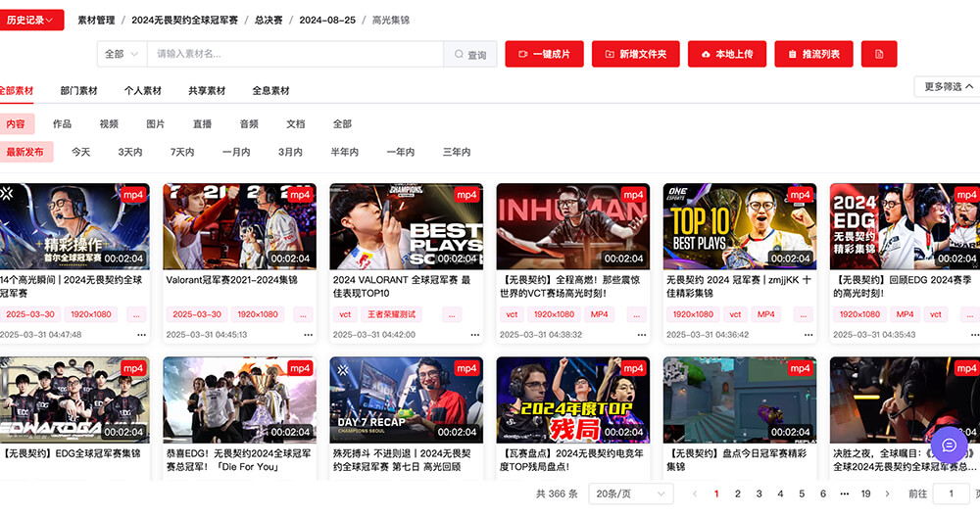
Task: Open more options for 全程高燃 card
Action: pyautogui.click(x=642, y=335)
